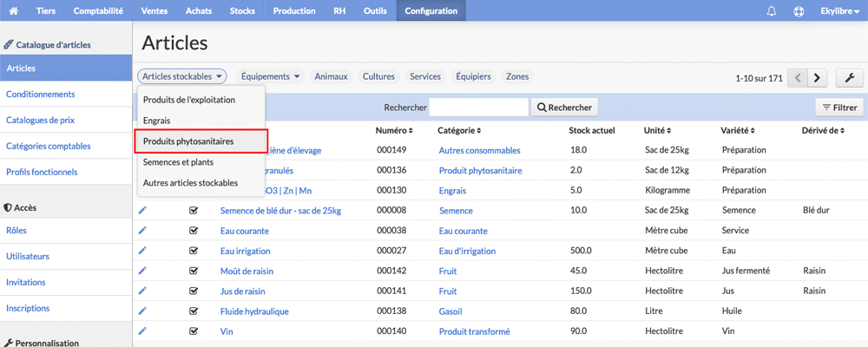This screenshot has height=347, width=868.
Task: Open Catalogues de prix sidebar link
Action: pos(66,120)
